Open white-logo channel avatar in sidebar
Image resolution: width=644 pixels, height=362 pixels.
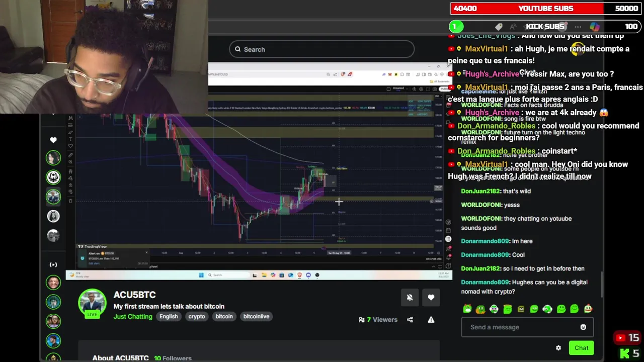(53, 177)
